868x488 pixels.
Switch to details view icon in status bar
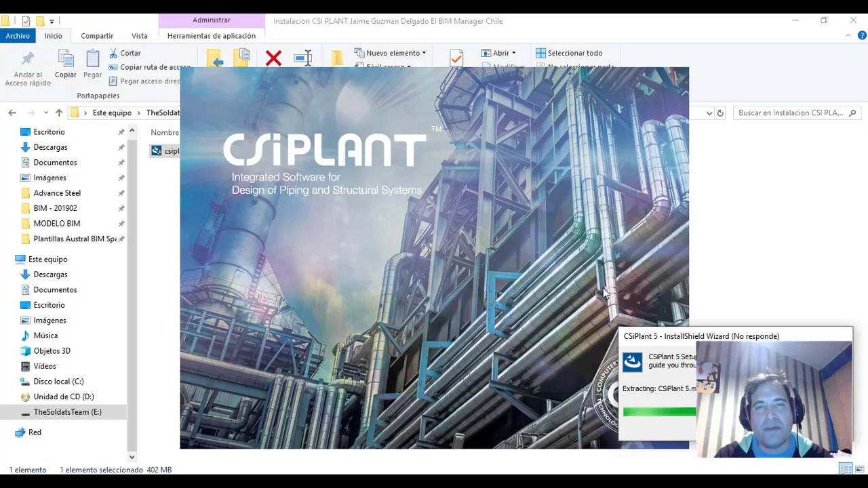tap(846, 469)
